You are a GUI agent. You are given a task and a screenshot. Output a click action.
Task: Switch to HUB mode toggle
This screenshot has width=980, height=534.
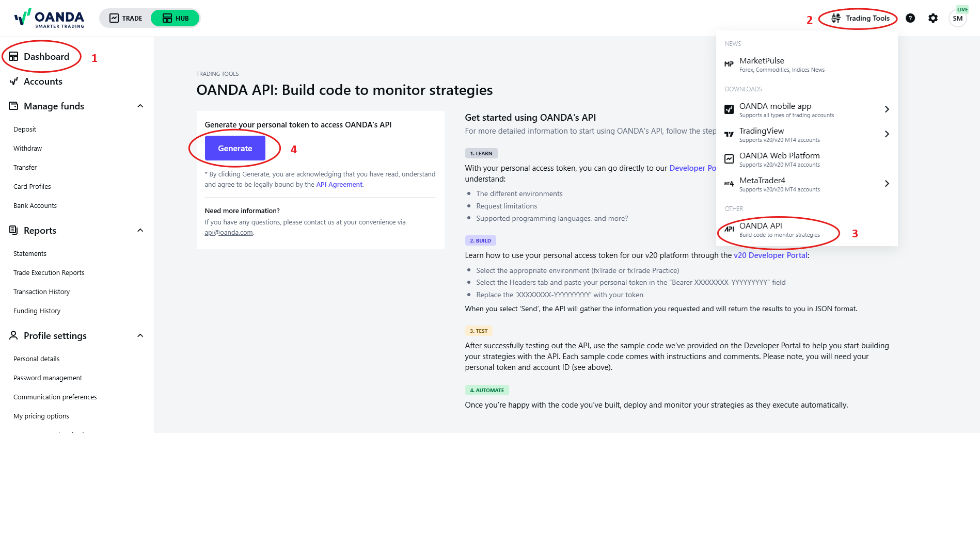[x=176, y=19]
